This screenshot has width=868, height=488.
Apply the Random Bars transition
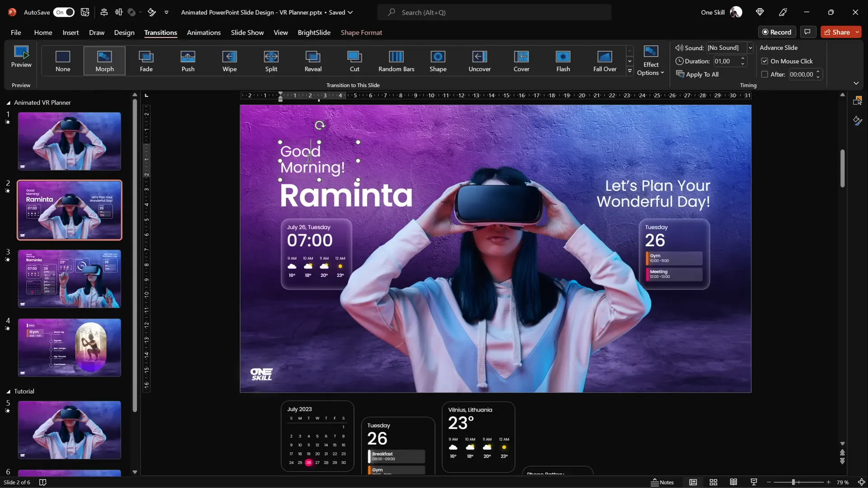tap(396, 61)
